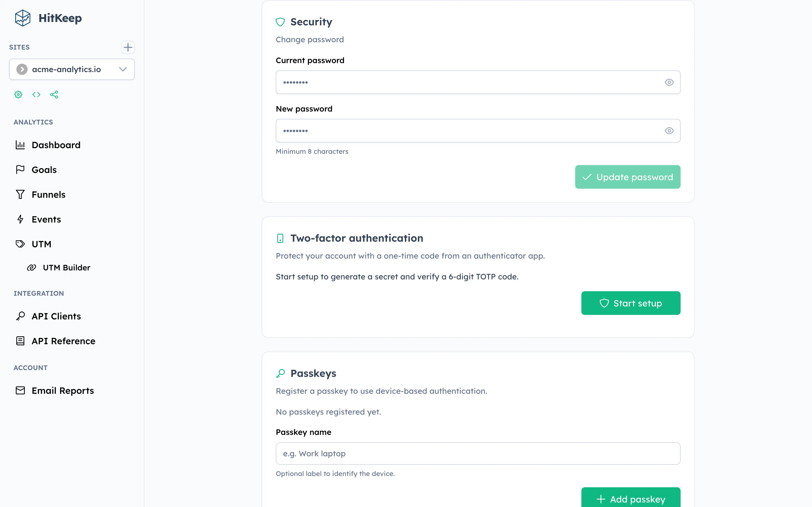Image resolution: width=812 pixels, height=507 pixels.
Task: Click the Update password button
Action: click(x=627, y=177)
